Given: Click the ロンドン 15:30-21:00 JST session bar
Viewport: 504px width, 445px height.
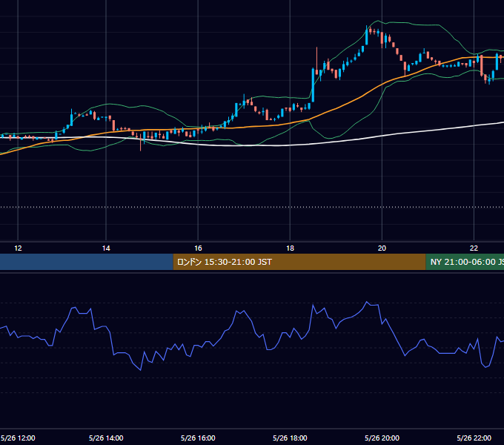Looking at the screenshot, I should pyautogui.click(x=299, y=262).
